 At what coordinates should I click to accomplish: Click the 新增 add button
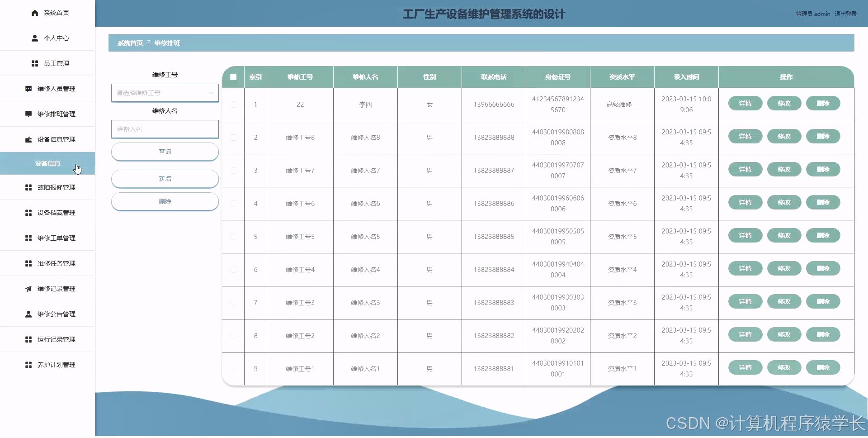165,179
